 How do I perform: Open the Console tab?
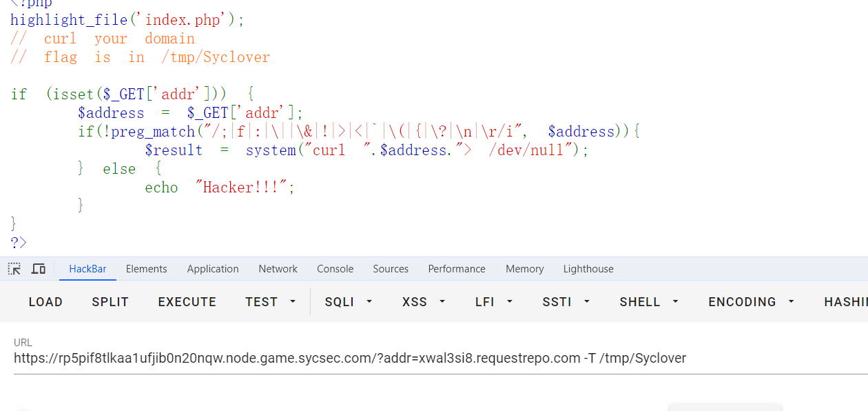335,269
